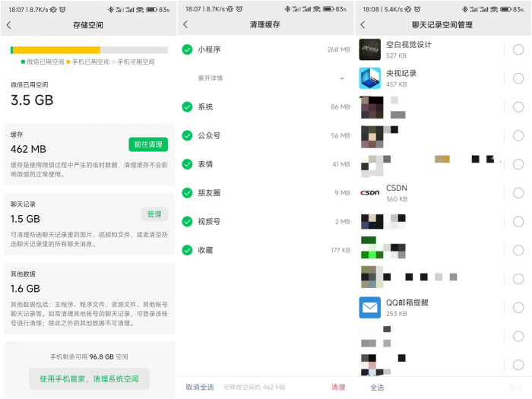Tap the 3.5 GB WeChat usage value
The height and width of the screenshot is (399, 532).
(32, 100)
